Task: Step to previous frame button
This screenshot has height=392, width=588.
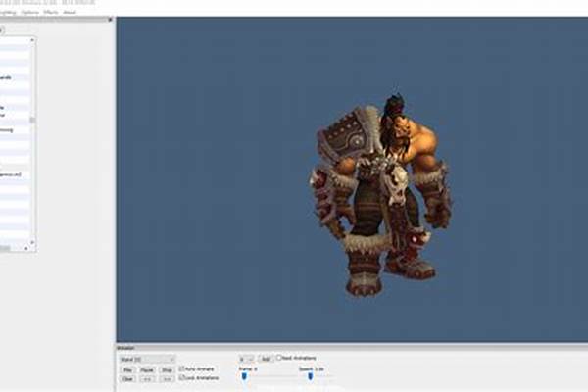Action: point(147,379)
